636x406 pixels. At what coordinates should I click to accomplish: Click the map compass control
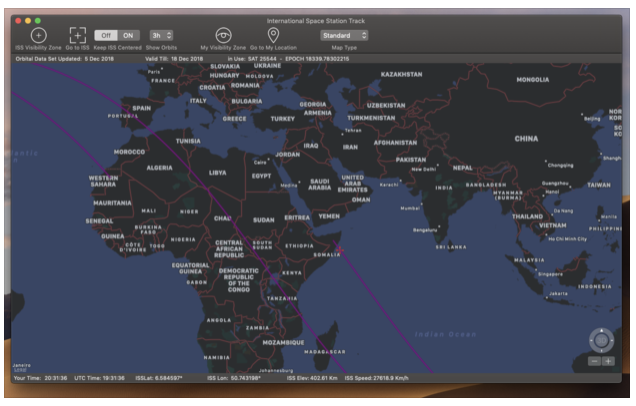click(x=601, y=339)
